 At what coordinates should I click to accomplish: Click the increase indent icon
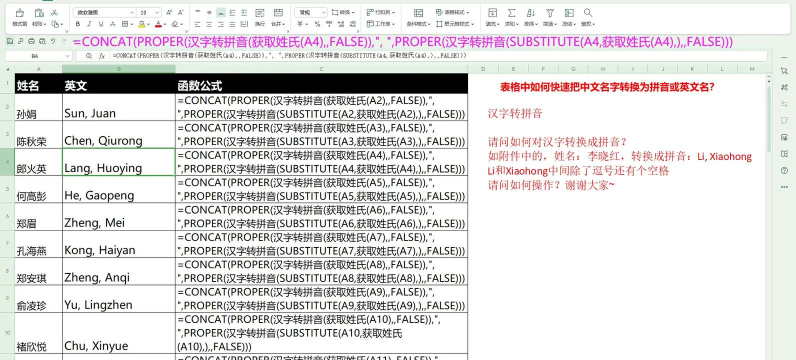coord(244,12)
